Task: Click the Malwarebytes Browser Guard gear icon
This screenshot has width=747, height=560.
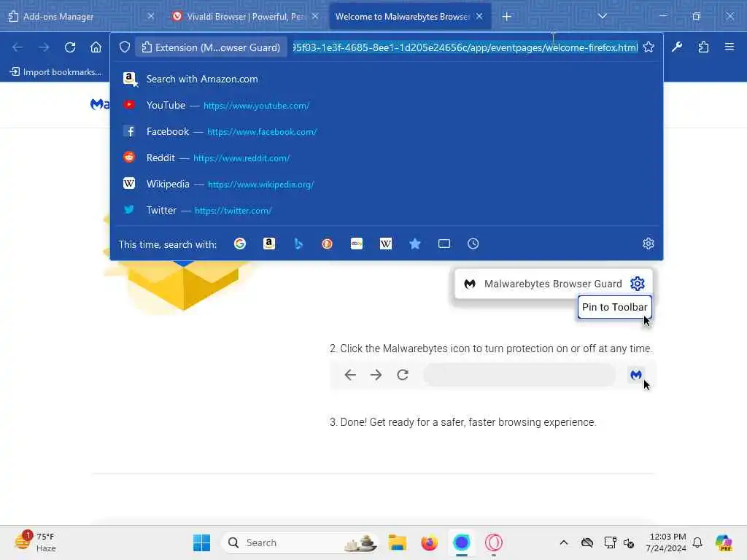Action: (x=638, y=284)
